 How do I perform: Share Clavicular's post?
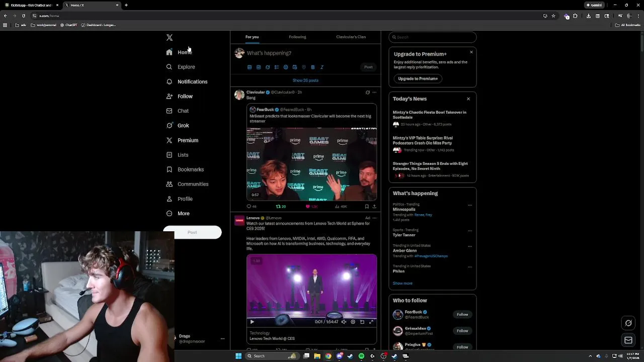(374, 206)
